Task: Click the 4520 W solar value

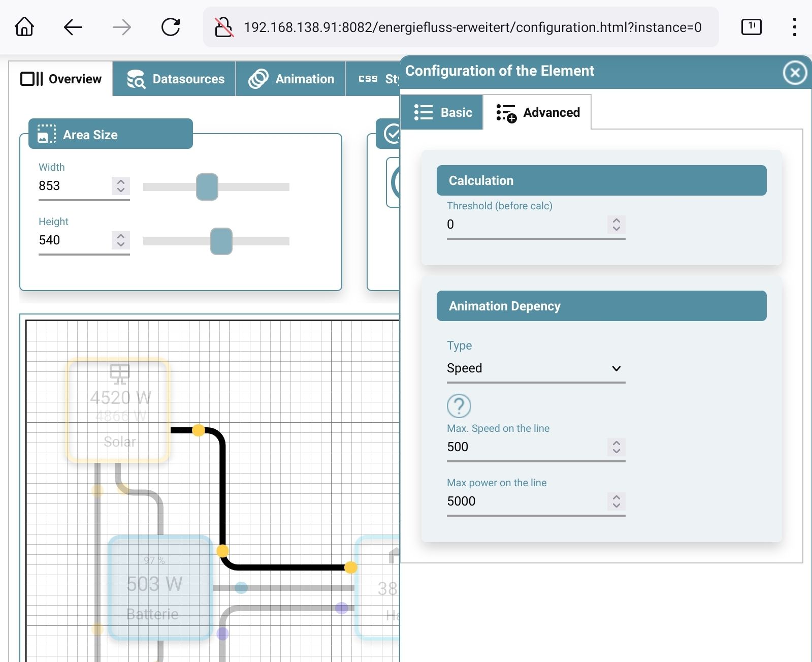Action: coord(121,397)
